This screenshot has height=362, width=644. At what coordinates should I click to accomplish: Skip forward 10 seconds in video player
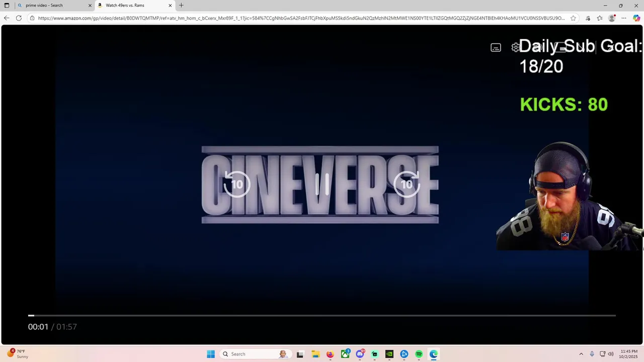pyautogui.click(x=407, y=184)
